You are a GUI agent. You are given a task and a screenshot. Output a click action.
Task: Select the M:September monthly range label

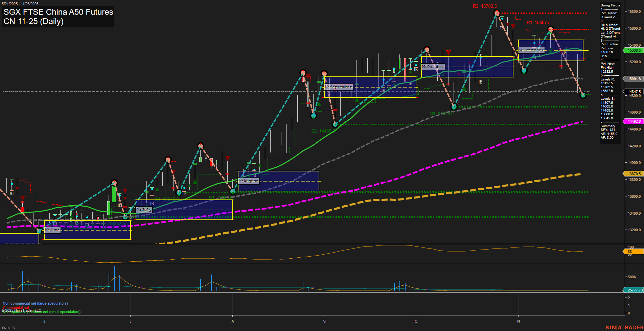pos(338,87)
